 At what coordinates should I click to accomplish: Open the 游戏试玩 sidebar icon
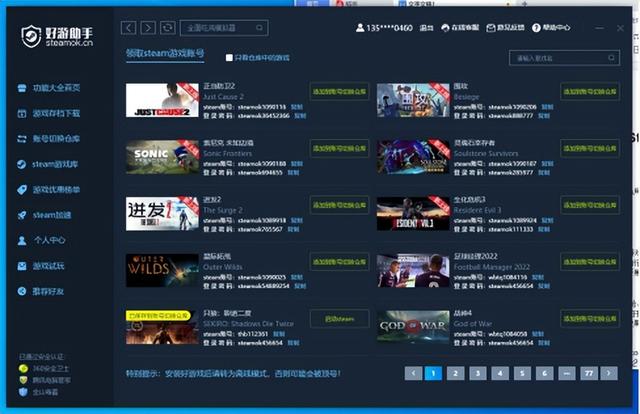(x=22, y=266)
